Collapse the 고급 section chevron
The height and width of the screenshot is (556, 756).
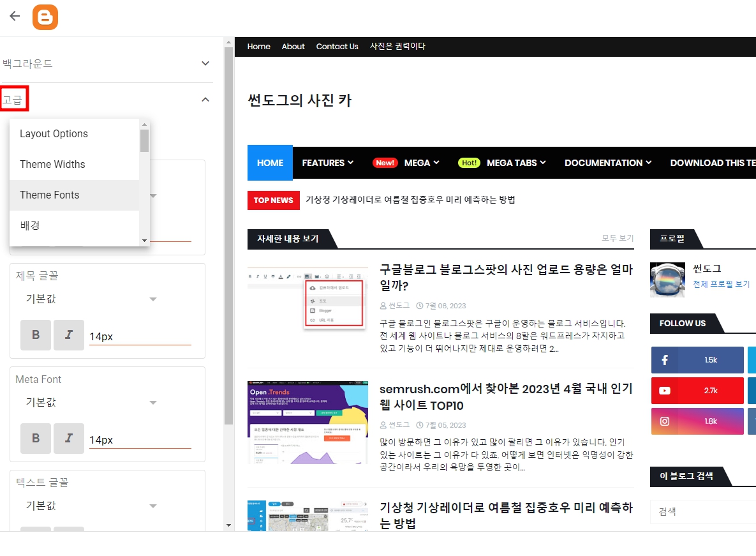[205, 100]
